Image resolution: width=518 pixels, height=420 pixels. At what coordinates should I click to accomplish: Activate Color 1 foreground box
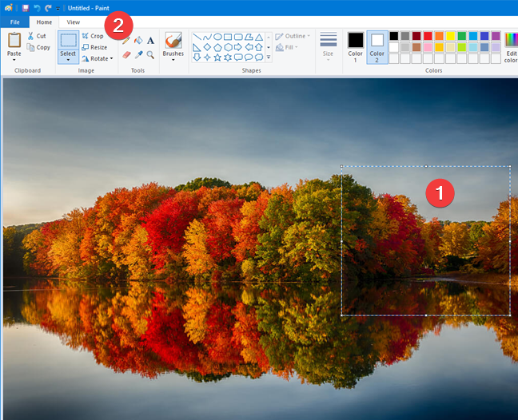[356, 47]
